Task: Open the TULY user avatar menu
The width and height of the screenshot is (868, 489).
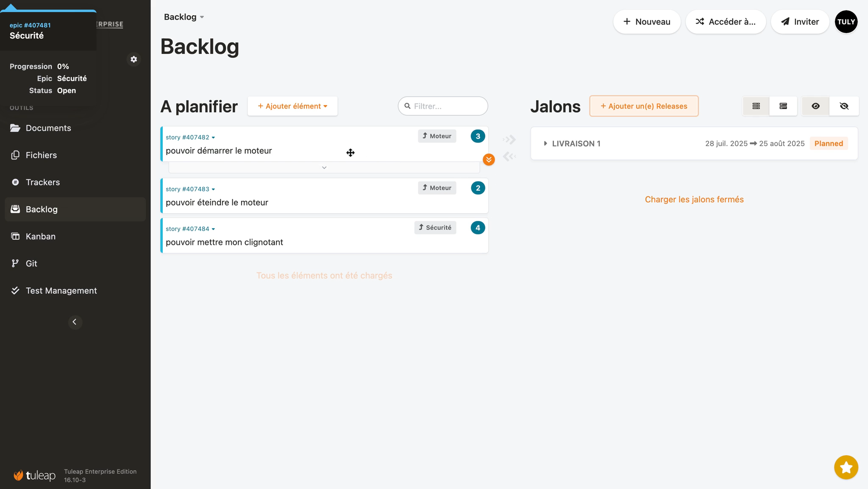Action: 846,22
